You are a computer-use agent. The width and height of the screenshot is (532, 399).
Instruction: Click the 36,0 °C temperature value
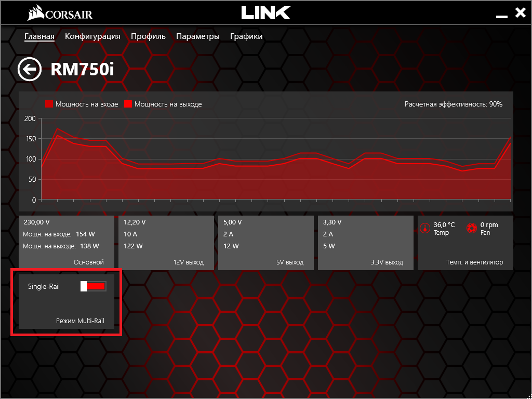[x=444, y=225]
